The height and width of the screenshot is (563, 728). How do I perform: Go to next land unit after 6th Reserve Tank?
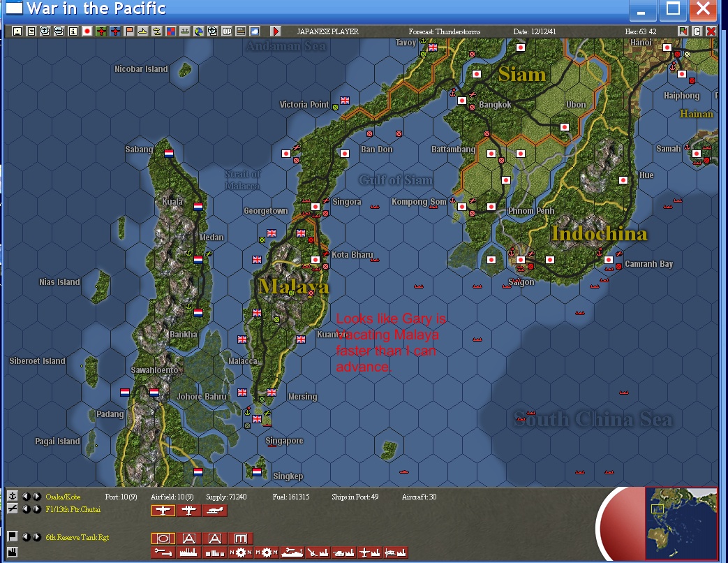click(37, 537)
